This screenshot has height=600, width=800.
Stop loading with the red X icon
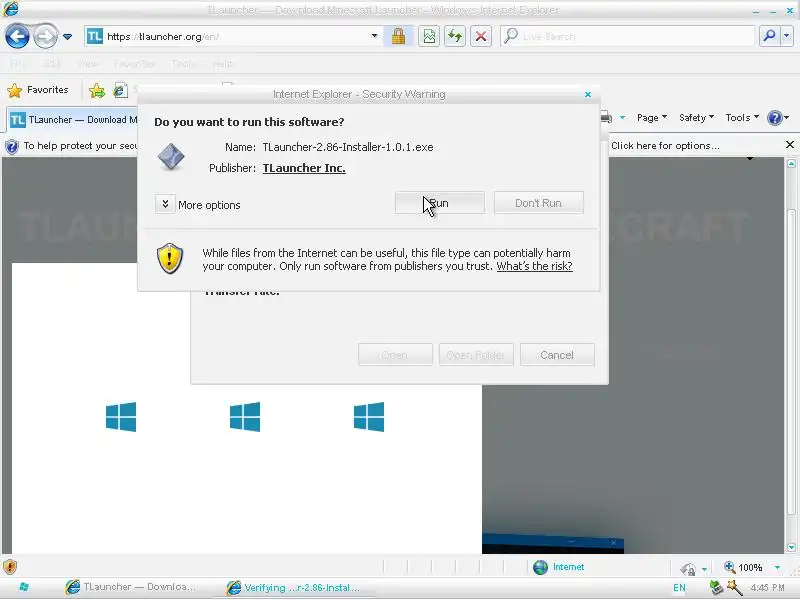click(481, 36)
